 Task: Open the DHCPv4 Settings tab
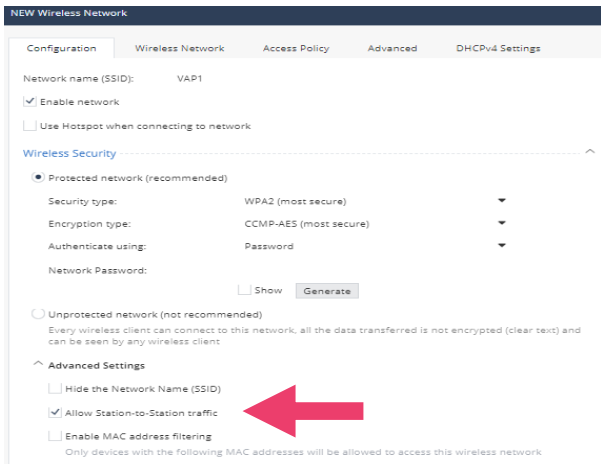498,48
